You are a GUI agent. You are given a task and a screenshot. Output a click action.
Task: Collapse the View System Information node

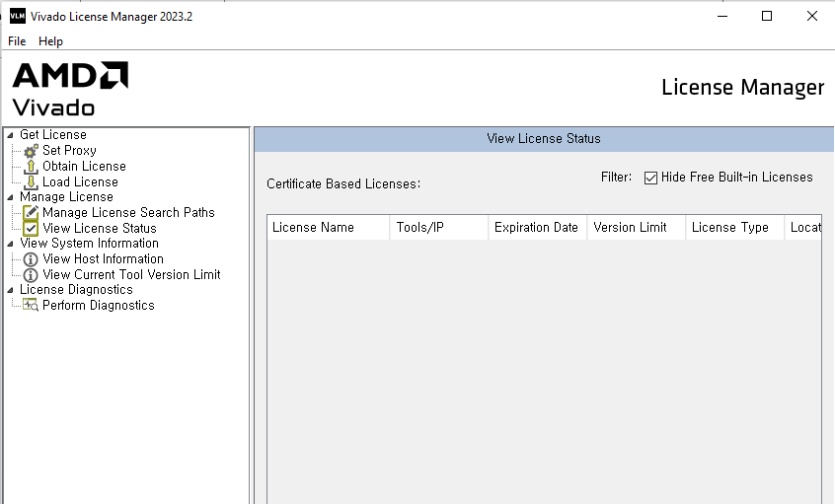pos(10,244)
